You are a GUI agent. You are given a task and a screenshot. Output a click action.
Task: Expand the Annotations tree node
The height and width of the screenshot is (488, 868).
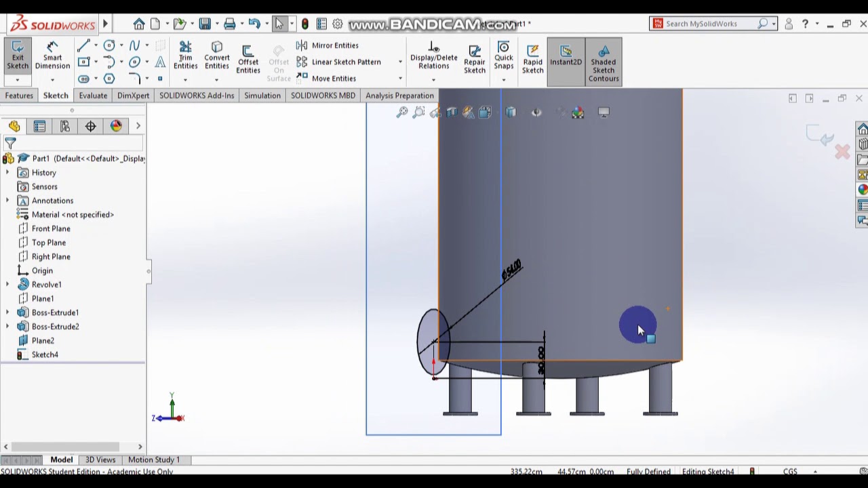pos(7,201)
